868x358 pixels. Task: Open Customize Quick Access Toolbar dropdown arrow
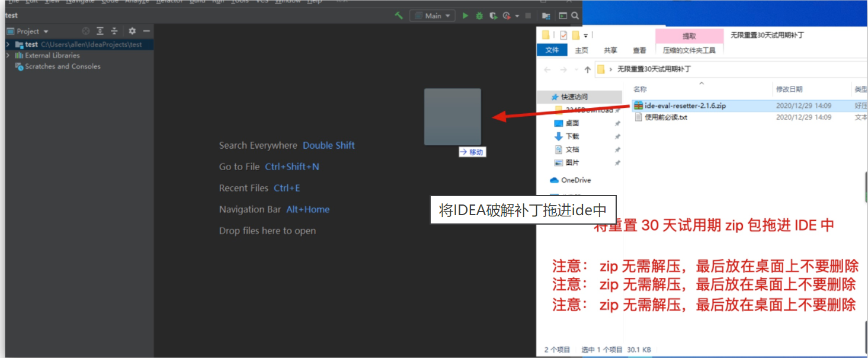tap(586, 36)
